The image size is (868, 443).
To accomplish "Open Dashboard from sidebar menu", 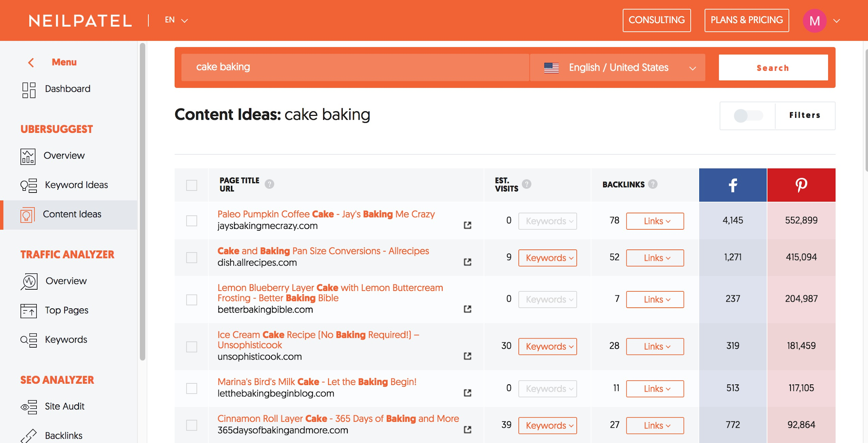I will click(68, 89).
